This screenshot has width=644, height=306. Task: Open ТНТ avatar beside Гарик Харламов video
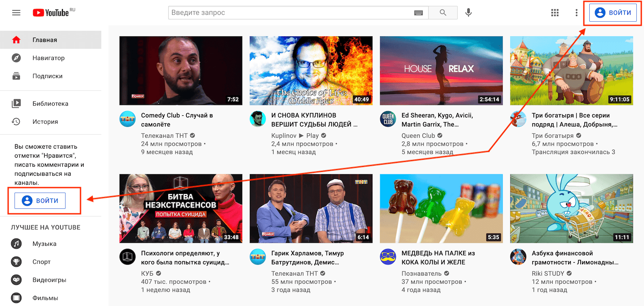tap(258, 257)
